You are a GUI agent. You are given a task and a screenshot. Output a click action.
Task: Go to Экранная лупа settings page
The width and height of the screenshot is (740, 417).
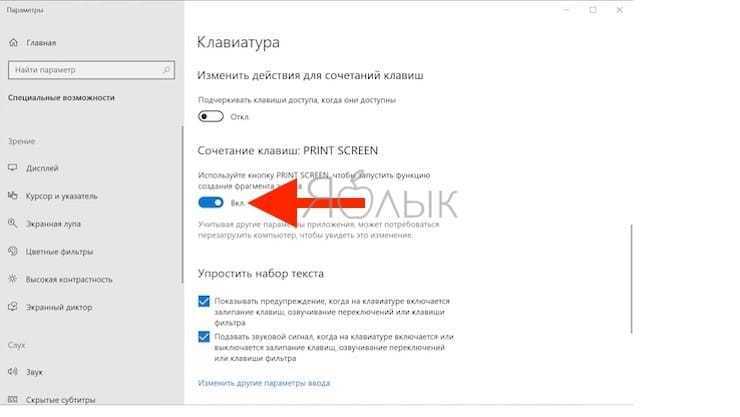pos(53,224)
